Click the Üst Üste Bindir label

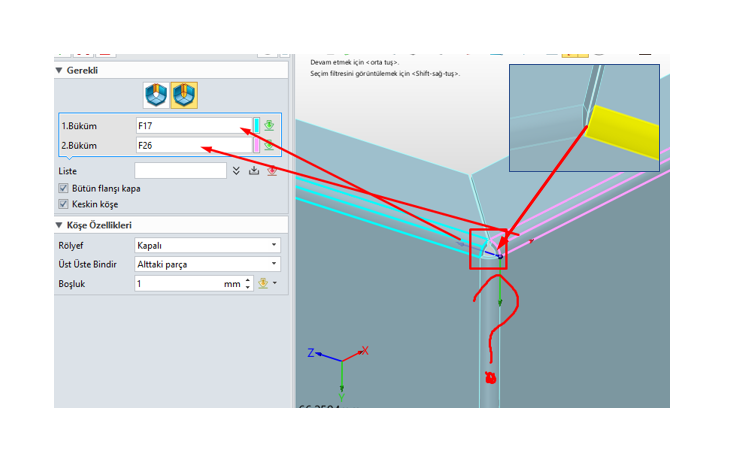pyautogui.click(x=87, y=264)
